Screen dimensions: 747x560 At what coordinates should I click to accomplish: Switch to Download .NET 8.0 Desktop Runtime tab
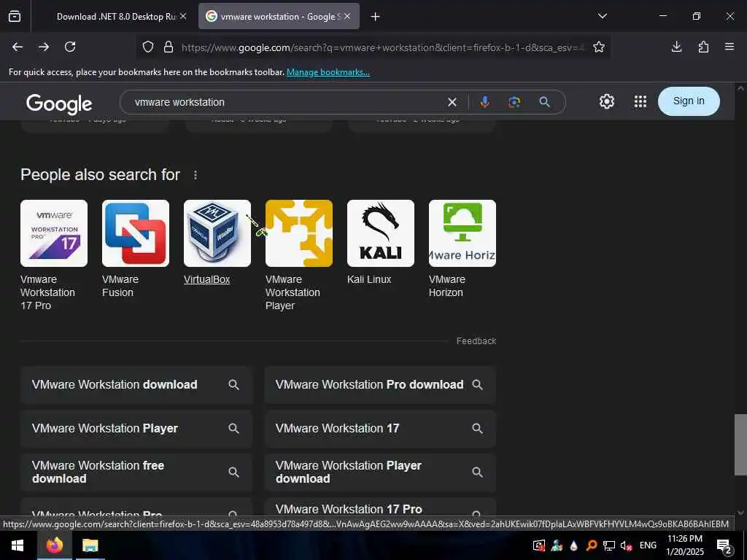click(117, 17)
